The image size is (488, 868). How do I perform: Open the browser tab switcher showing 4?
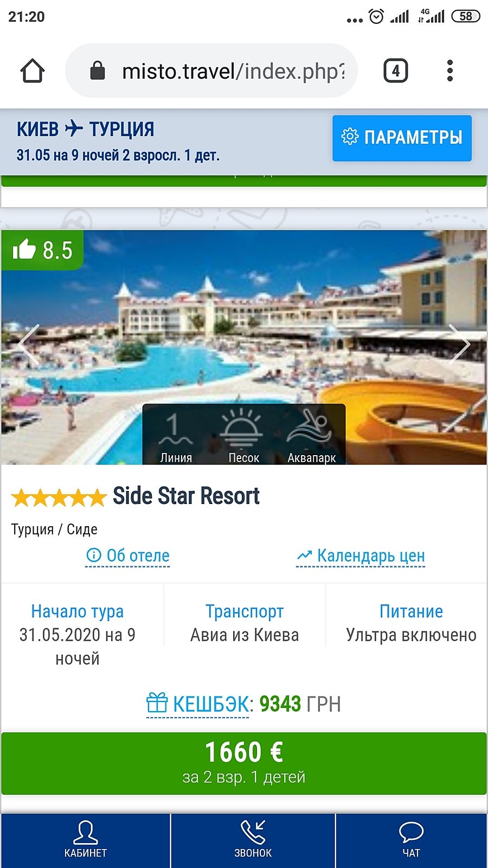click(396, 71)
